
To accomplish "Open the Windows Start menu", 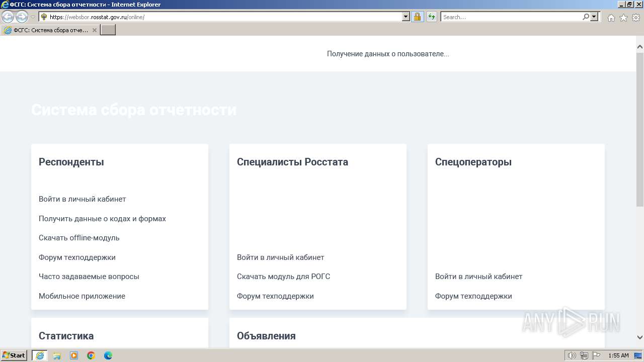I will [14, 355].
